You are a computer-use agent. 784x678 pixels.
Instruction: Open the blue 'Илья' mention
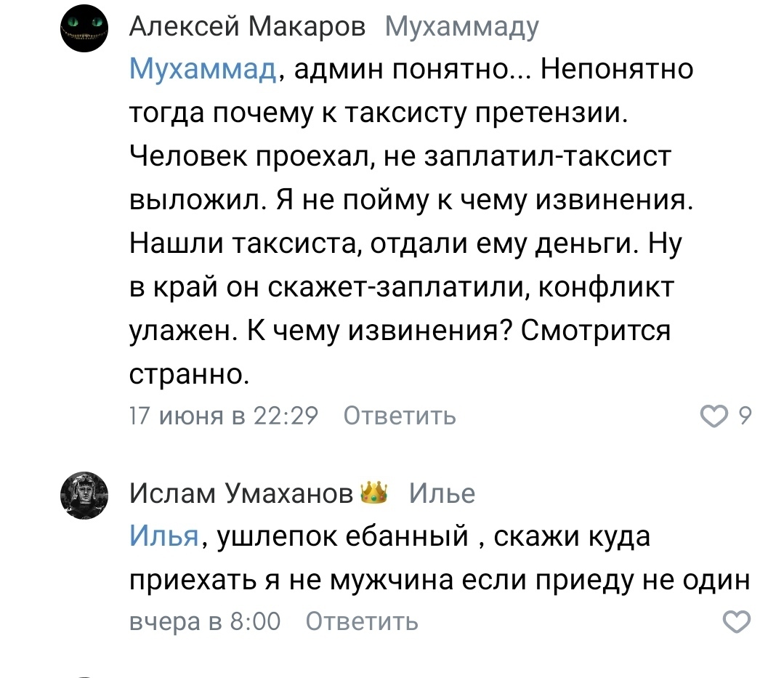coord(164,536)
